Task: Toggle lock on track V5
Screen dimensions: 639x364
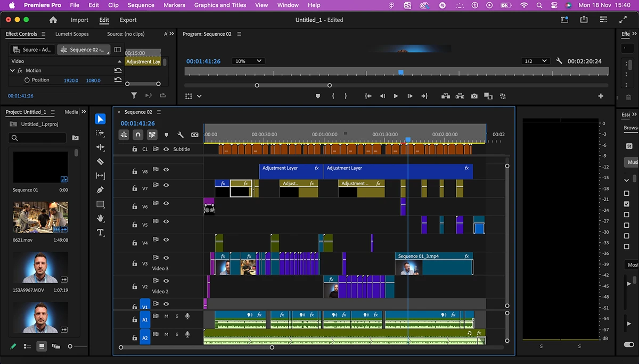Action: [x=135, y=225]
